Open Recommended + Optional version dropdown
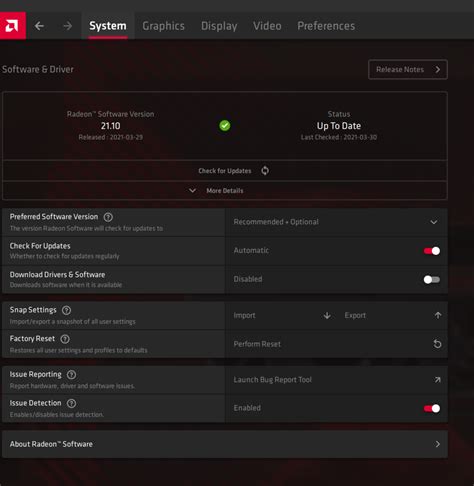 click(x=336, y=222)
